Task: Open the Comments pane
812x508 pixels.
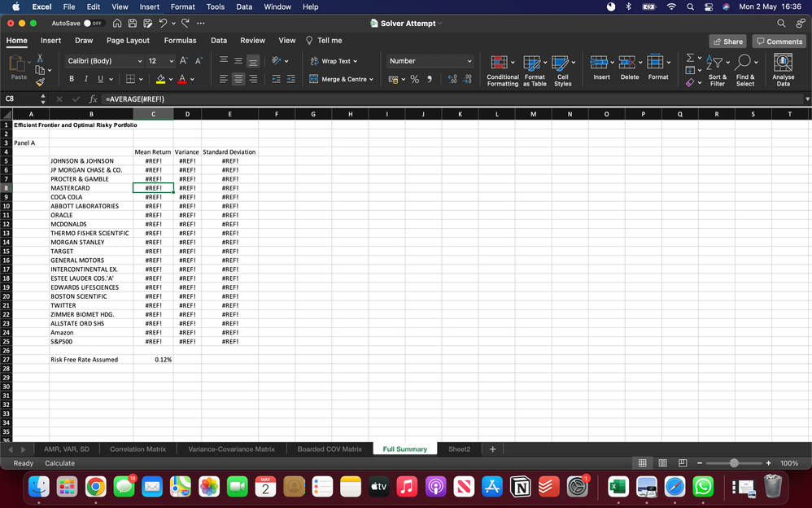Action: pos(779,42)
